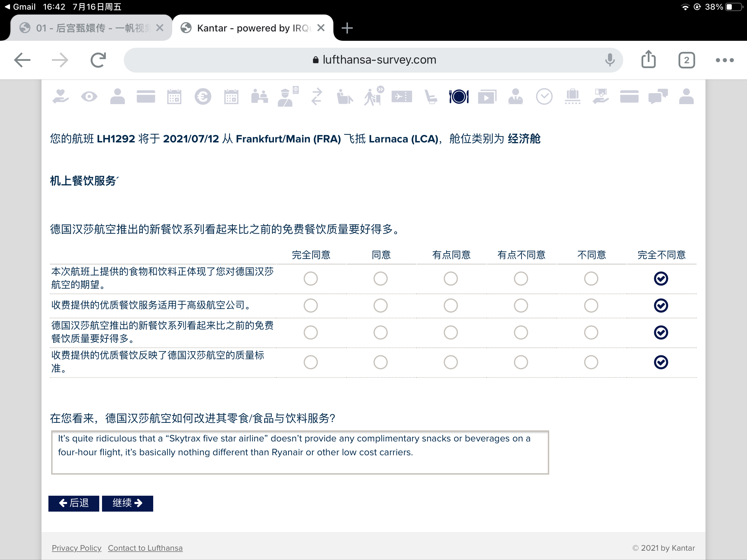Click the lounge seated passenger icon
The height and width of the screenshot is (560, 747).
point(345,96)
